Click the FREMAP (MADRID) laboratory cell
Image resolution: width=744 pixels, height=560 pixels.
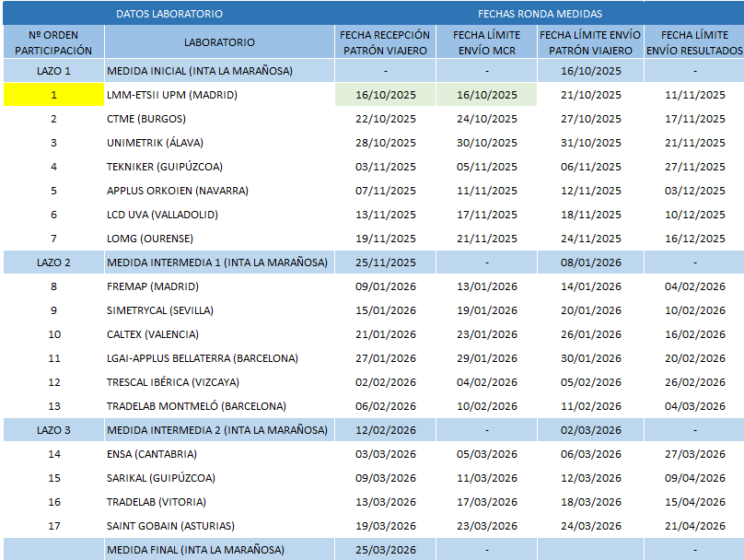(x=153, y=286)
